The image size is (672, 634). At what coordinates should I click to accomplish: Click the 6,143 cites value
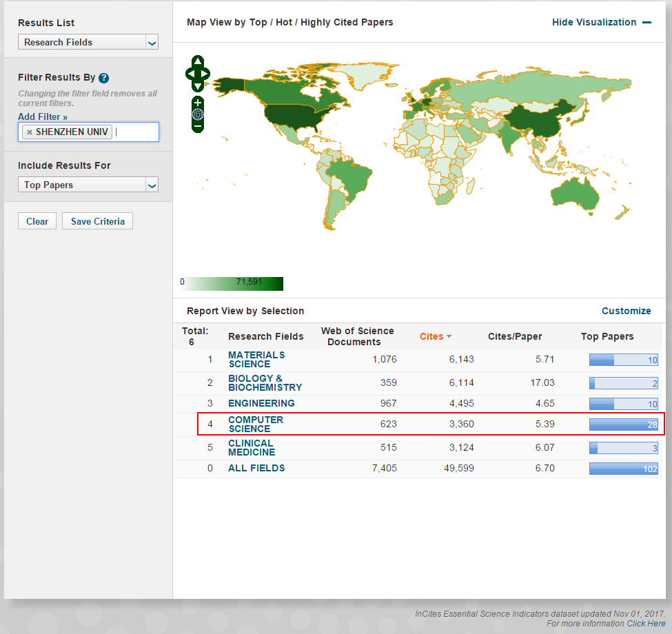pyautogui.click(x=461, y=360)
